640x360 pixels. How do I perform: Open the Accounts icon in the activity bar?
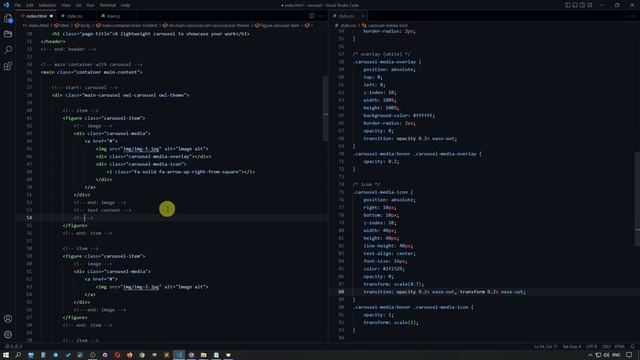point(8,318)
